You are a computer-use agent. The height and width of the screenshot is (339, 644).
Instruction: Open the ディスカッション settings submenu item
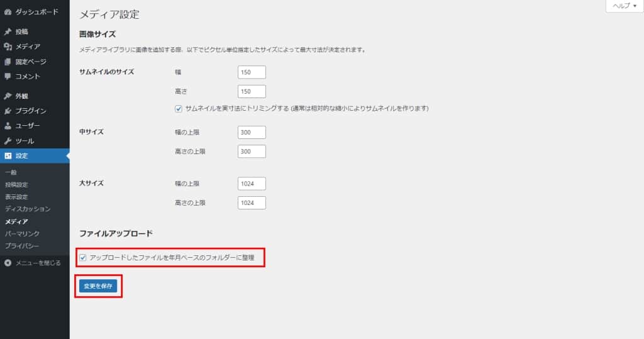tap(28, 209)
